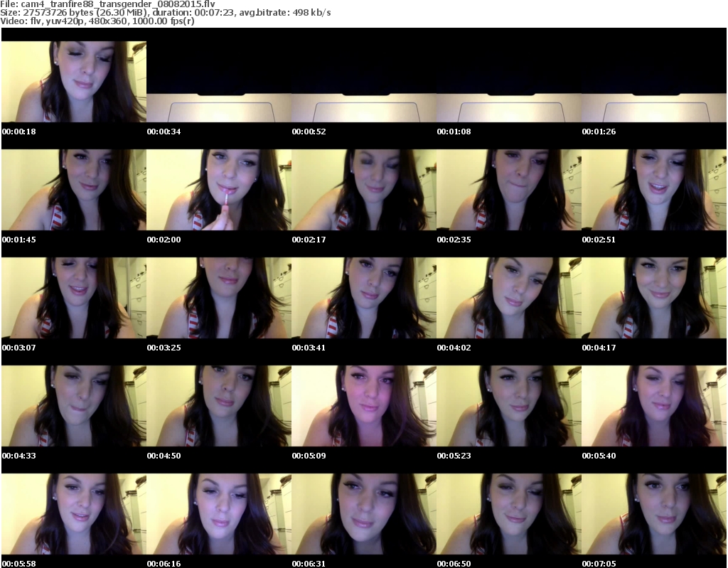728x568 pixels.
Task: Click the 00:07:05 timestamp label
Action: click(599, 563)
